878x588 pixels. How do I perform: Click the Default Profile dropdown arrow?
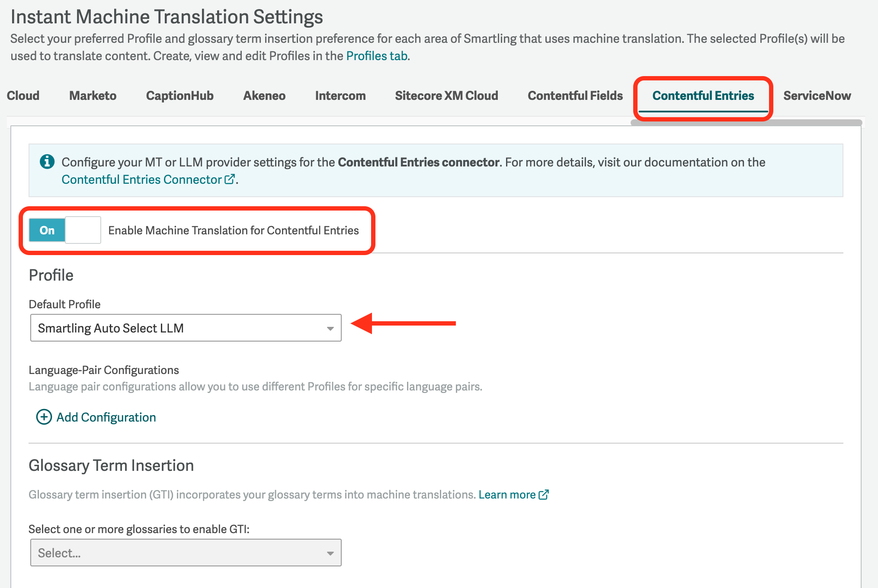tap(330, 329)
